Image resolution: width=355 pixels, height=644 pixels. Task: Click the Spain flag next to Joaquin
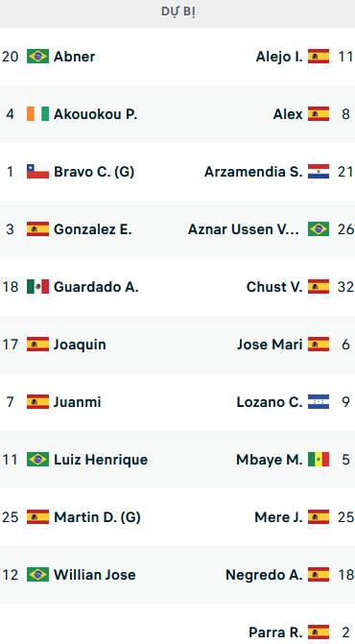pos(37,345)
